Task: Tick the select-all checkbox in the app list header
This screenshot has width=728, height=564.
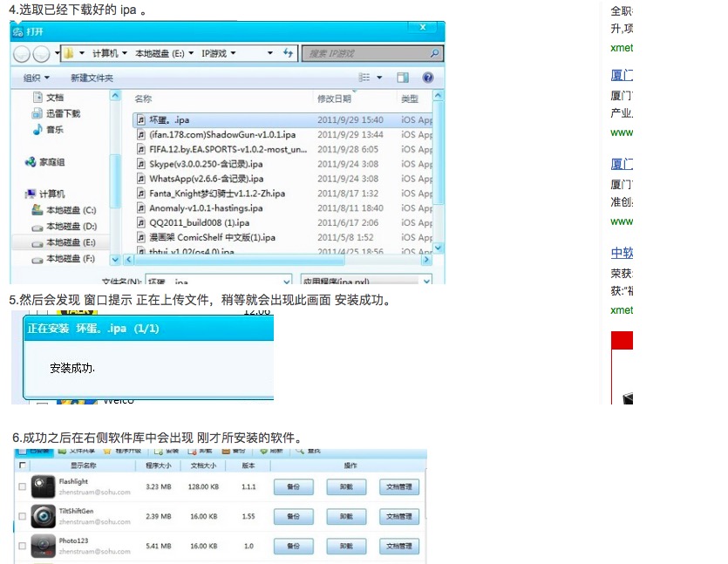Action: (22, 465)
